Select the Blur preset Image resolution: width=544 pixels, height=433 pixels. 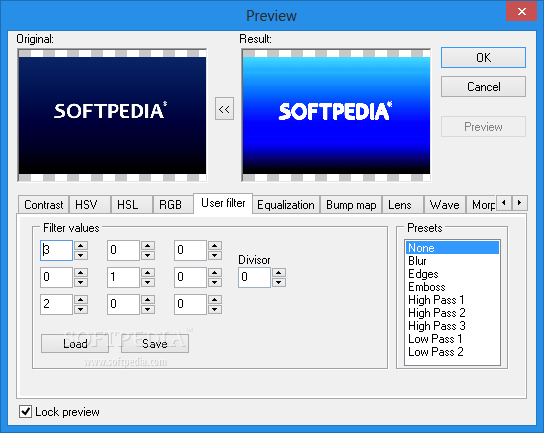point(452,261)
